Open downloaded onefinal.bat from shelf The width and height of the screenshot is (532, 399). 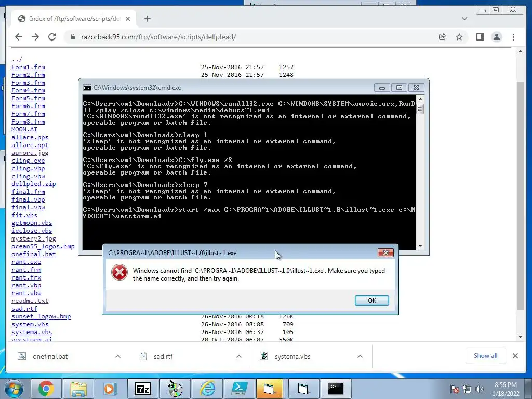pyautogui.click(x=50, y=356)
